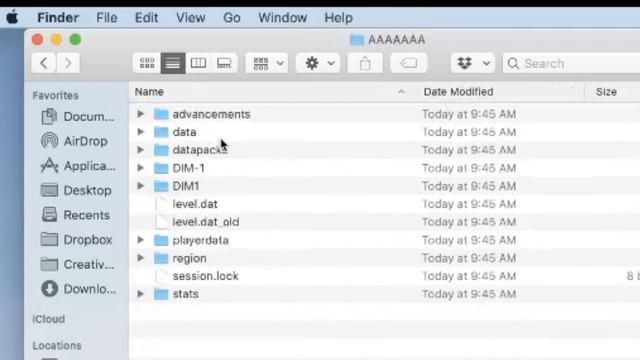Open Downloads in sidebar

pos(78,289)
